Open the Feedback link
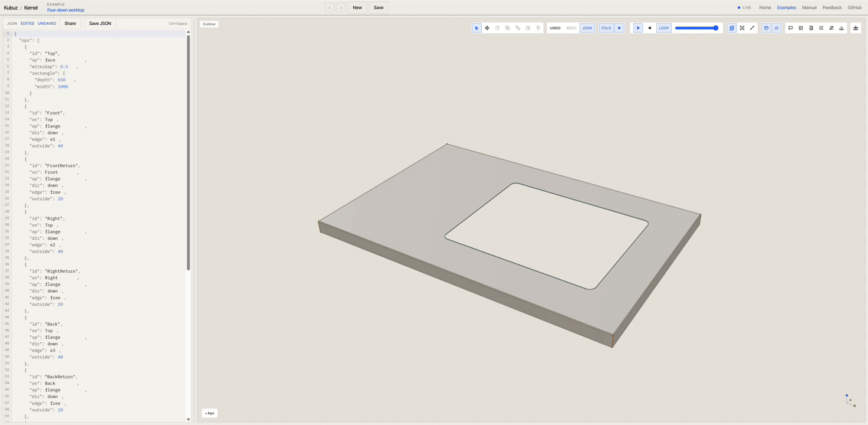The image size is (868, 425). tap(832, 8)
